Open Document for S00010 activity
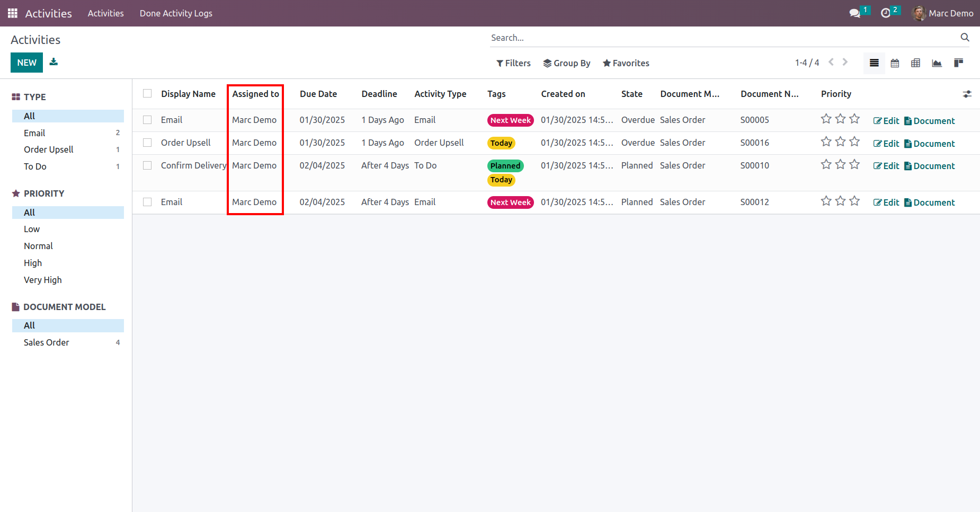The height and width of the screenshot is (512, 980). pyautogui.click(x=929, y=166)
